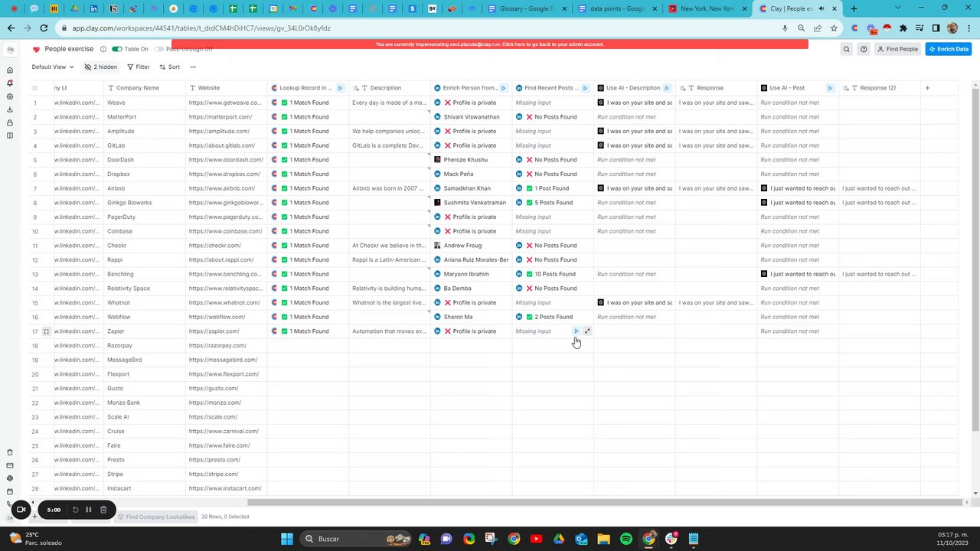This screenshot has width=980, height=551.
Task: Open https://www.getweave.co website cell for Weave
Action: tap(225, 103)
